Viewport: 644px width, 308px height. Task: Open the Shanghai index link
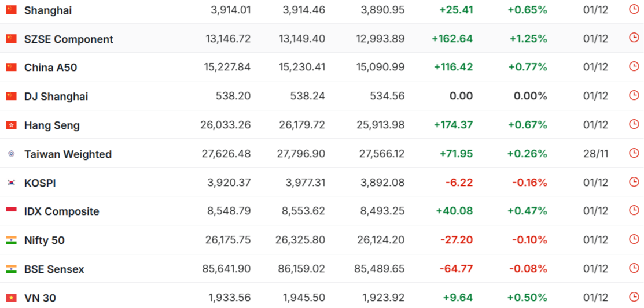pos(48,10)
